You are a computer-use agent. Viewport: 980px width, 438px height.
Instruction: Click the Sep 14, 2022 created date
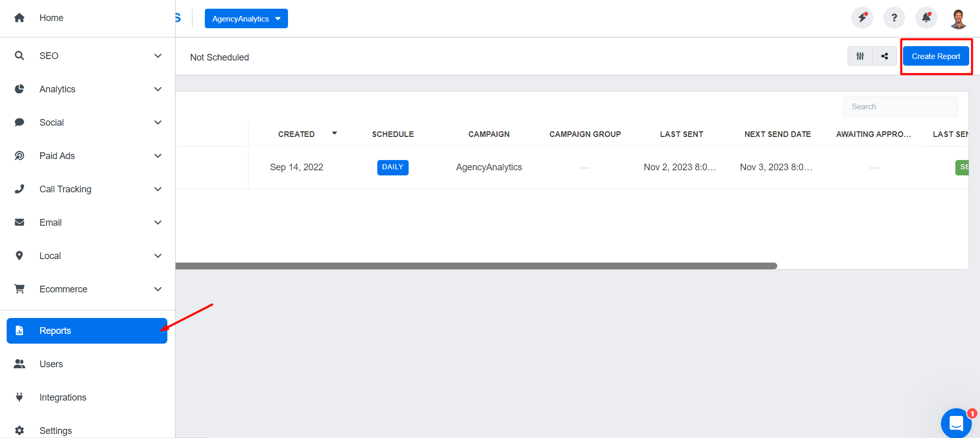pos(297,167)
